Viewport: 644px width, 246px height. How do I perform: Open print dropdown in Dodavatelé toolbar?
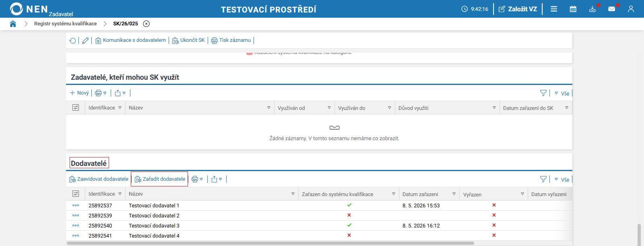pyautogui.click(x=197, y=179)
